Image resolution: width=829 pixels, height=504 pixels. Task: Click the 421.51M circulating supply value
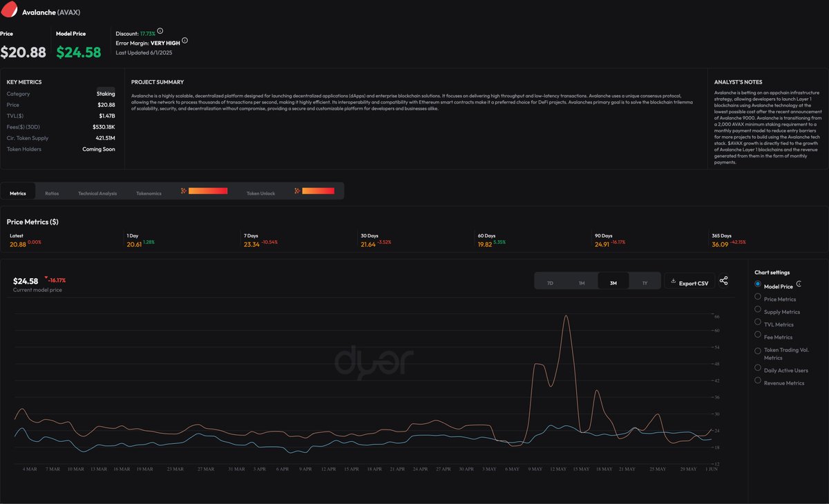105,138
